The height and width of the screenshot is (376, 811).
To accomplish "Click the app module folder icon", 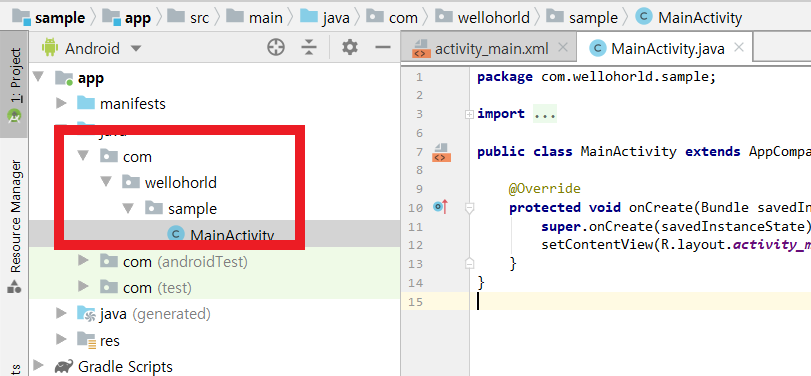I will (64, 78).
